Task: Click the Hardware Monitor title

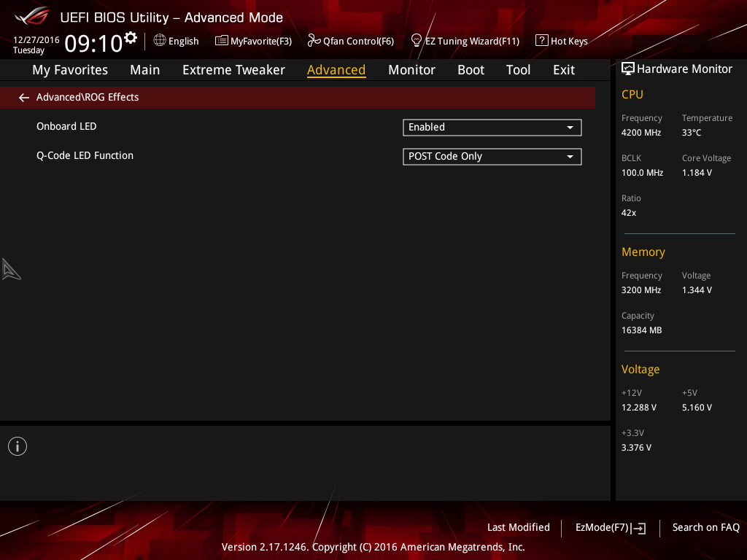Action: point(684,69)
